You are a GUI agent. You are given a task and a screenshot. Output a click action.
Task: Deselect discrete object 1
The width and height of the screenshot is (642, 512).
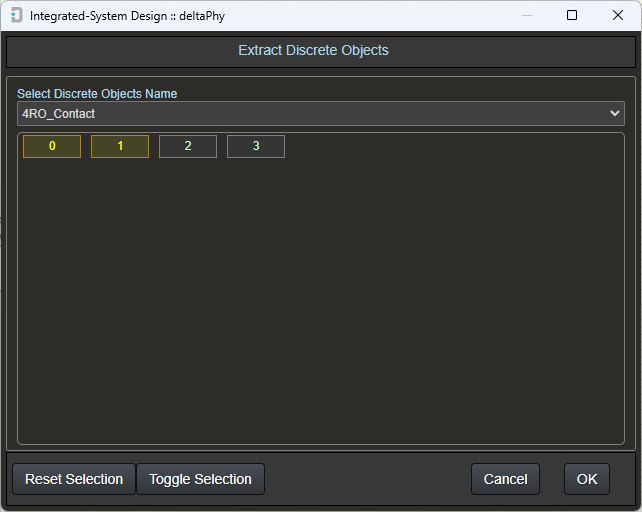click(120, 146)
